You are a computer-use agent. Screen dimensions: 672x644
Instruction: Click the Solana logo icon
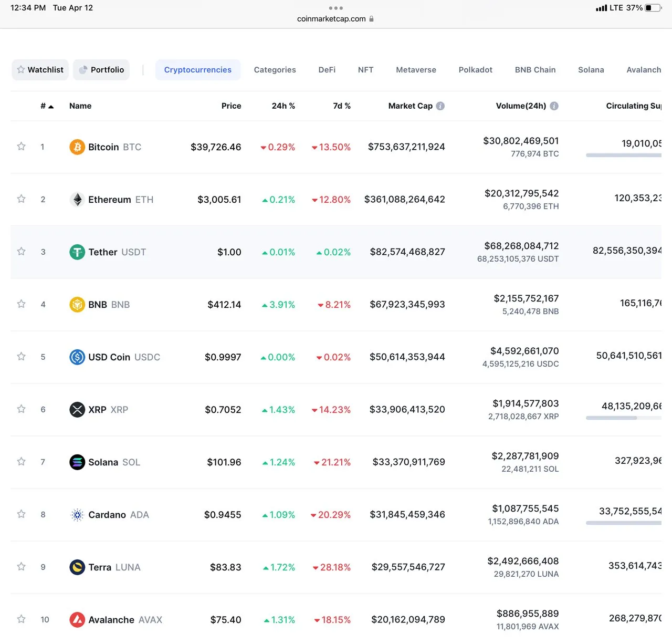coord(77,462)
